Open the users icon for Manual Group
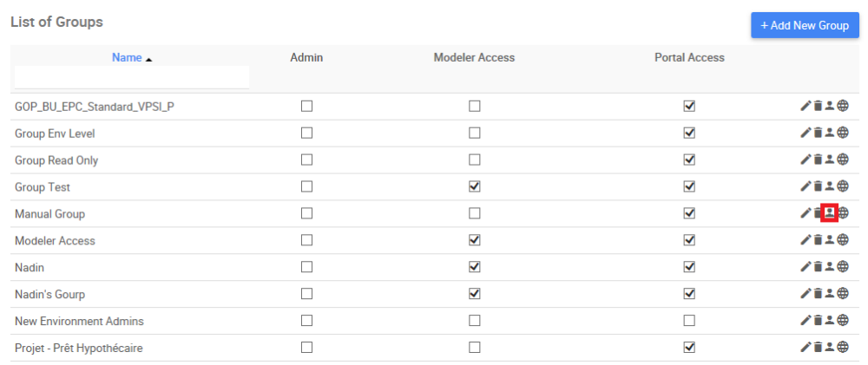Image resolution: width=868 pixels, height=365 pixels. click(829, 213)
